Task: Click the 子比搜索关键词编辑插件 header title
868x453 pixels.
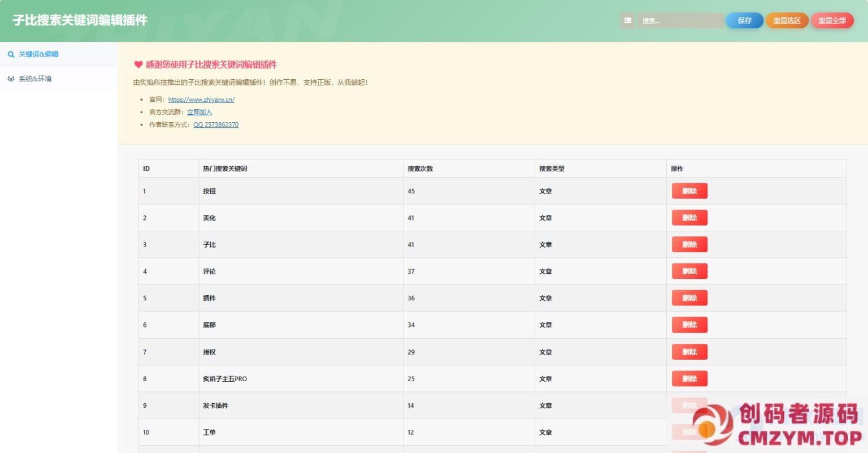Action: tap(80, 20)
